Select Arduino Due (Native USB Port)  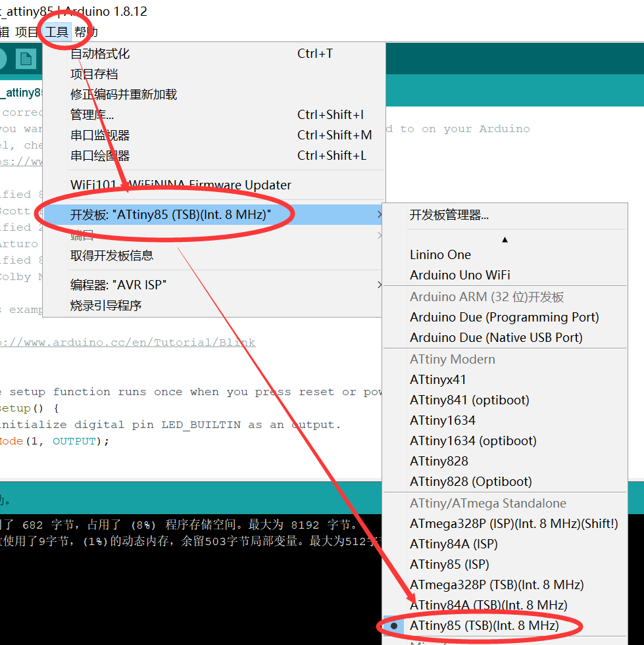tap(505, 337)
